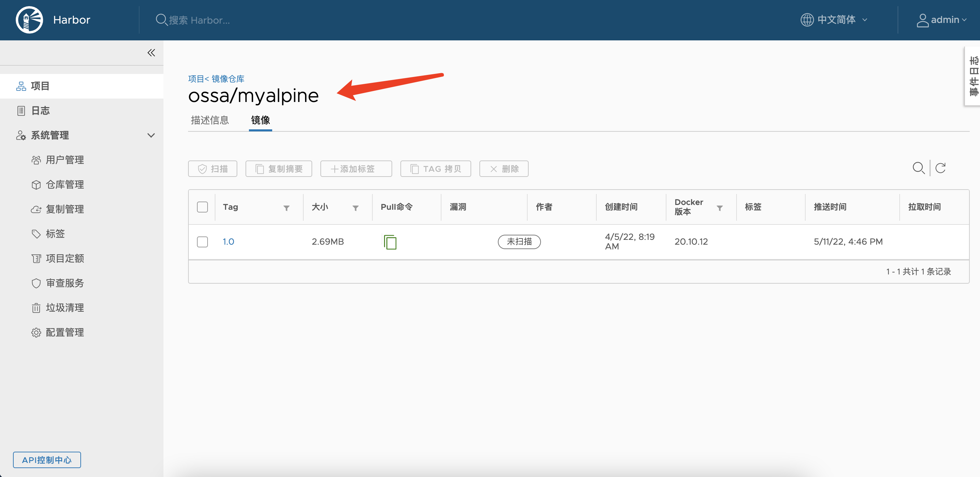Click the table search magnifier icon

(919, 168)
